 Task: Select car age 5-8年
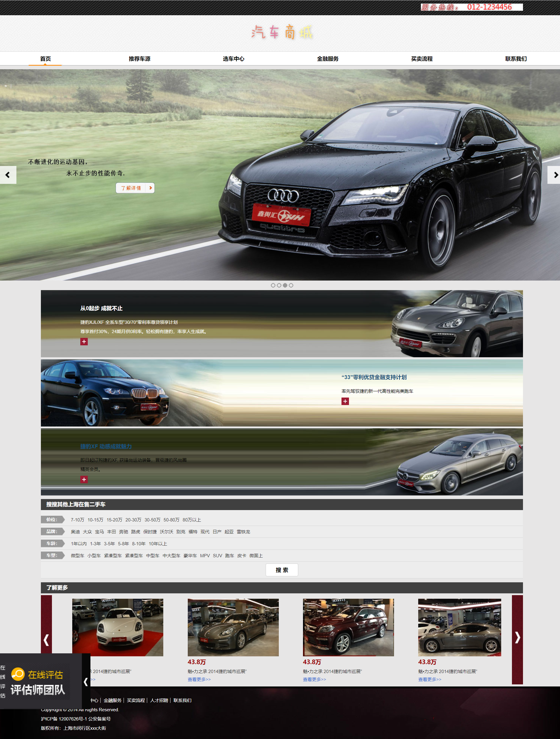coord(123,544)
